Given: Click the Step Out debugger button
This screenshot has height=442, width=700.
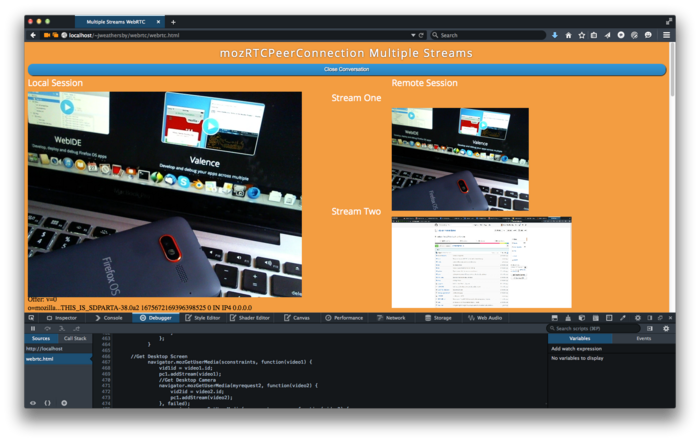Looking at the screenshot, I should [x=76, y=328].
